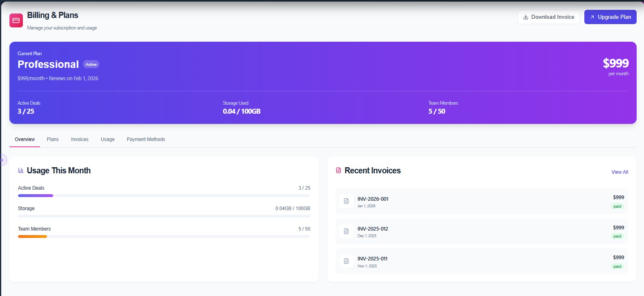The image size is (644, 296).
Task: Click the file icon for INV-2025-011
Action: [346, 261]
